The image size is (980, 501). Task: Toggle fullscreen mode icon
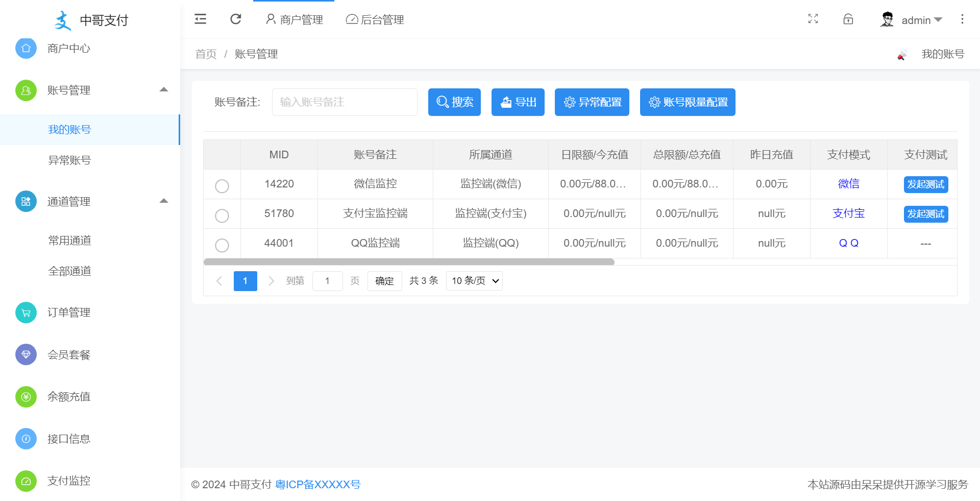(x=813, y=19)
